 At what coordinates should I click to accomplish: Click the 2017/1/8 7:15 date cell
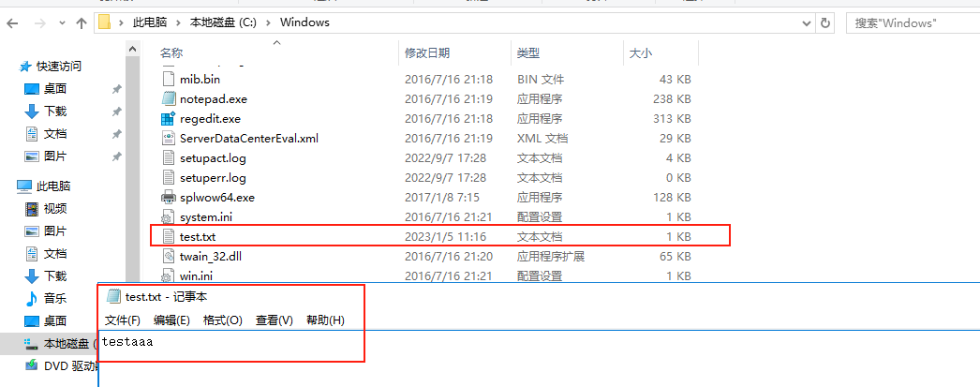pyautogui.click(x=442, y=198)
